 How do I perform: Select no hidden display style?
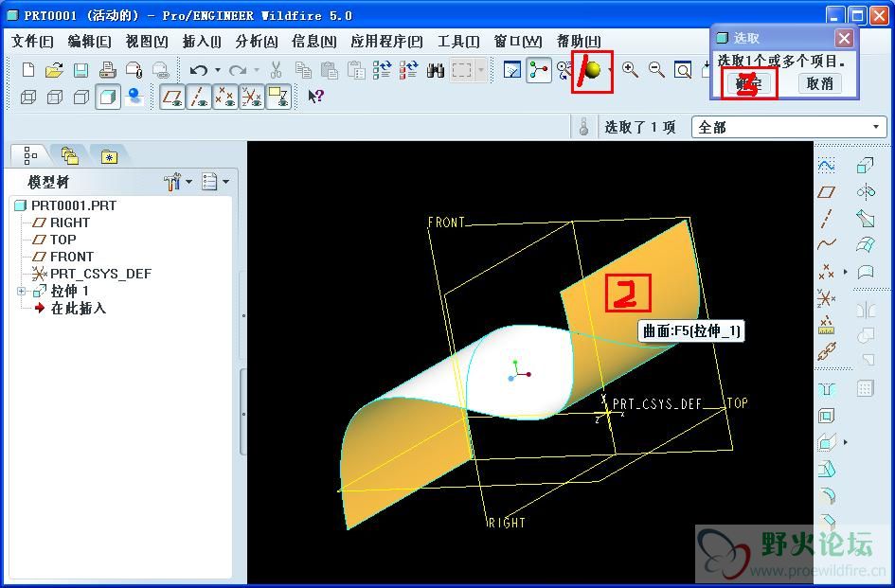(81, 97)
